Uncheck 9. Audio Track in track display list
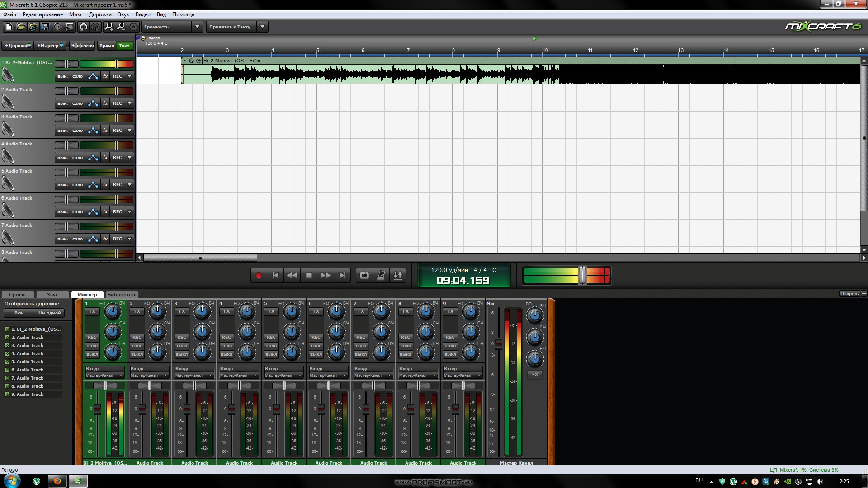The width and height of the screenshot is (868, 488). click(7, 394)
